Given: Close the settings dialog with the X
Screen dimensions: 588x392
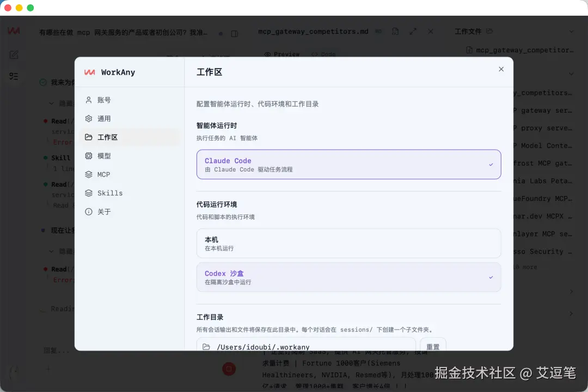Looking at the screenshot, I should click(501, 69).
